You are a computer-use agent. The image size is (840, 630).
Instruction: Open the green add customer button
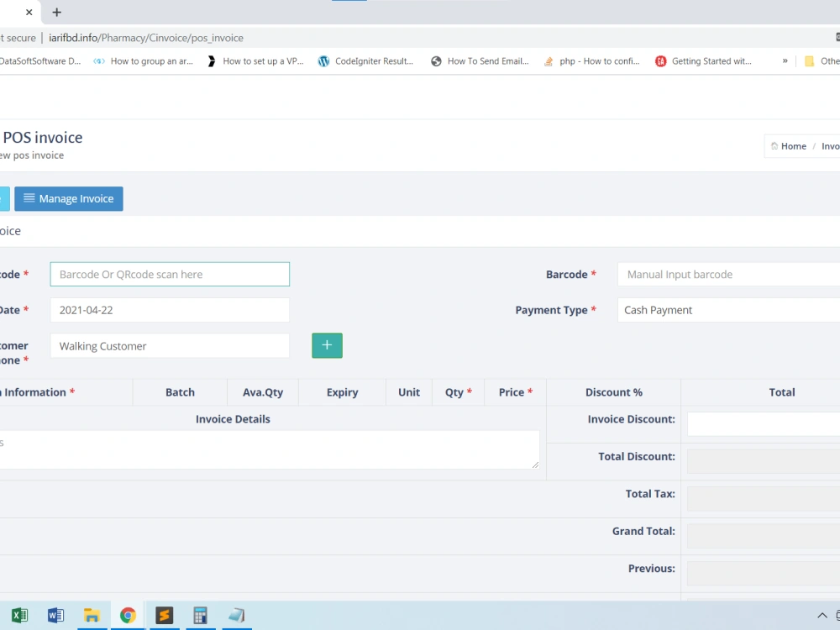[327, 345]
